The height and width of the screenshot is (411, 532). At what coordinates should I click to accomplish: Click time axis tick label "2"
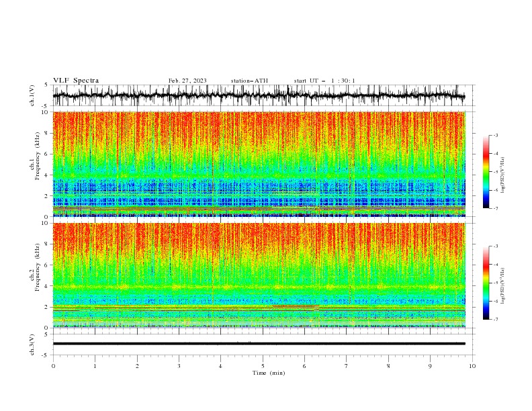(x=137, y=366)
